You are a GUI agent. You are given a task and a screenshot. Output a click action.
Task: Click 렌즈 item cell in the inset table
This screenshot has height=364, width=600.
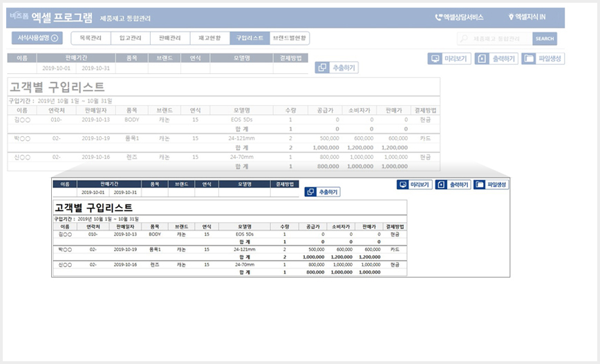coord(155,265)
